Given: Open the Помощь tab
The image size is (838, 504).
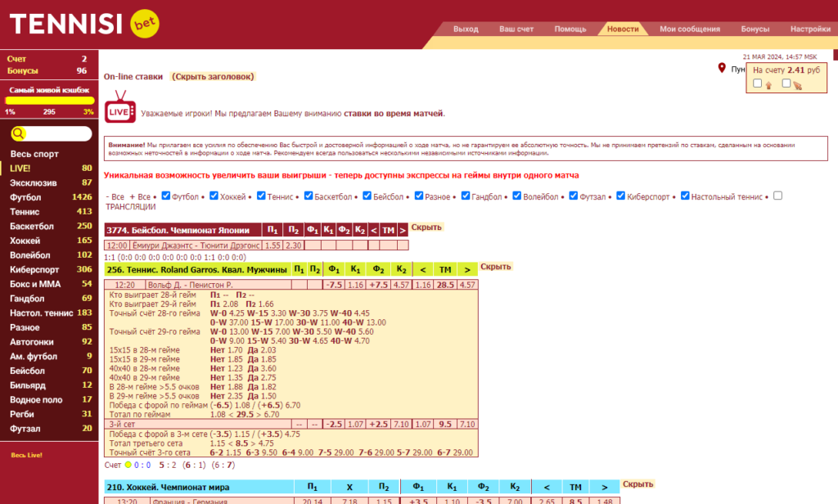Looking at the screenshot, I should pyautogui.click(x=570, y=29).
